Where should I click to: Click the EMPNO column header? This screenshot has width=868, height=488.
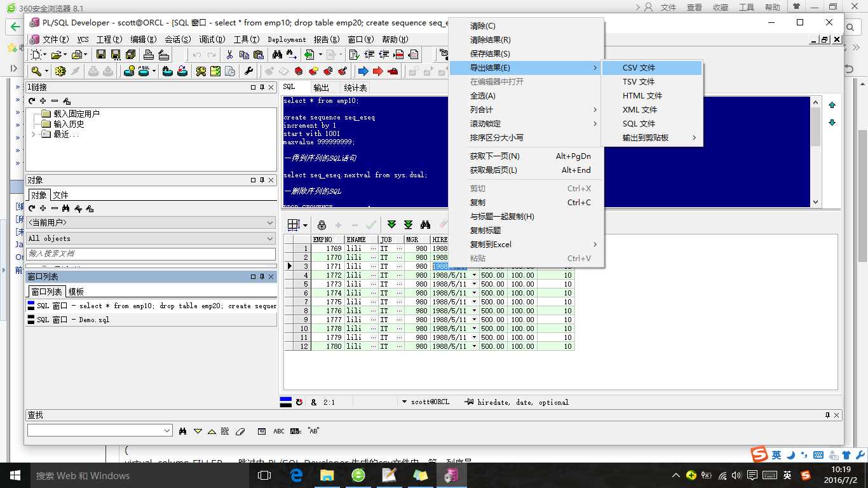point(327,240)
